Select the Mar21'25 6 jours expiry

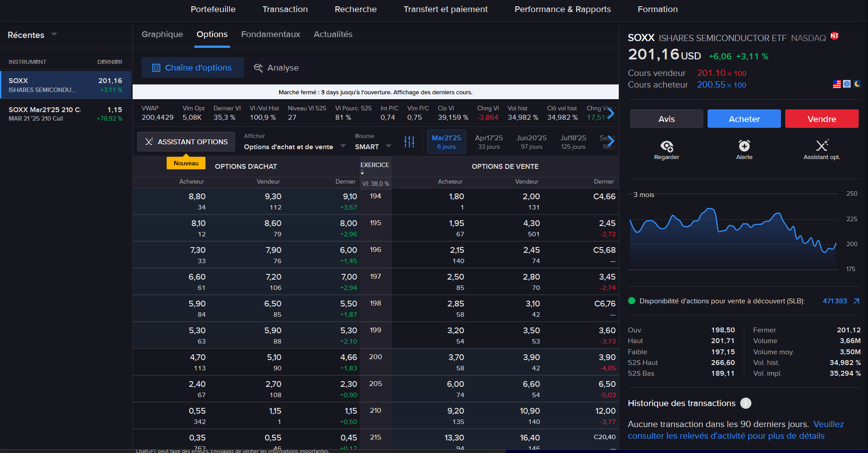point(446,142)
